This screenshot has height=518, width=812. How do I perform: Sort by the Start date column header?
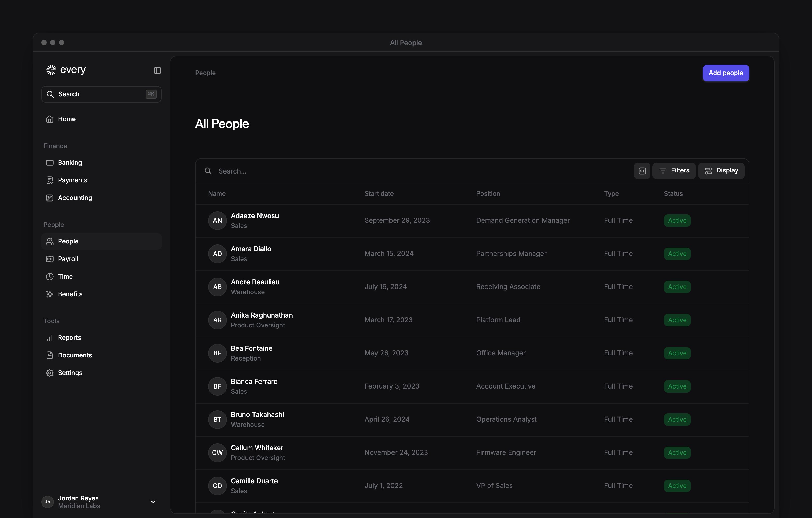coord(379,193)
